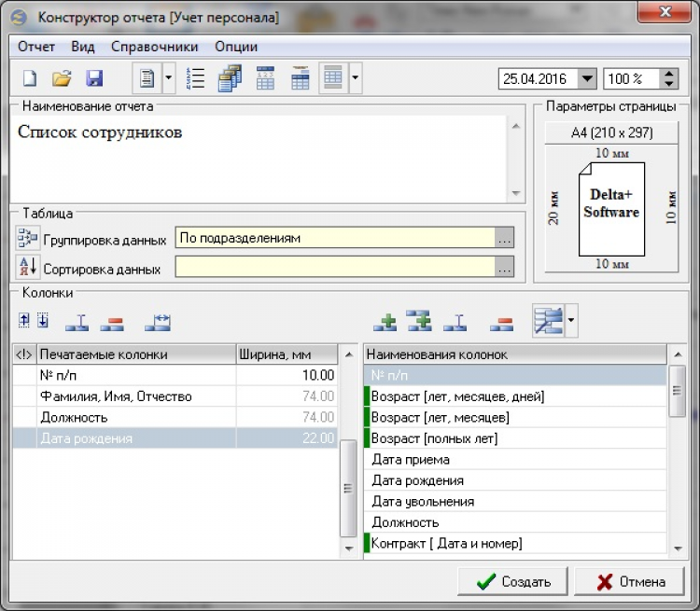Delete column name with right red minus icon
This screenshot has height=611, width=700.
point(502,323)
